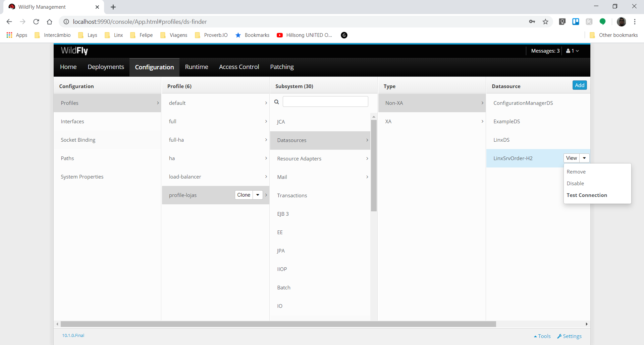Click the View button for LinxSrvOrder-H2
This screenshot has height=345, width=644.
[572, 158]
